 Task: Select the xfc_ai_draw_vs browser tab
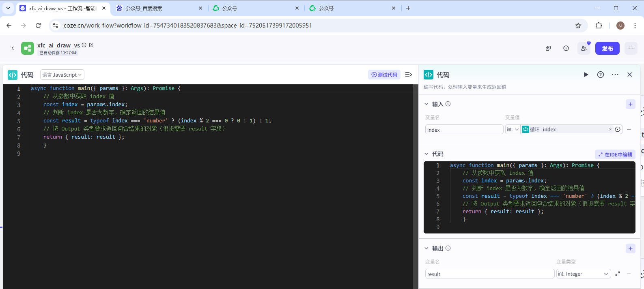tap(63, 8)
